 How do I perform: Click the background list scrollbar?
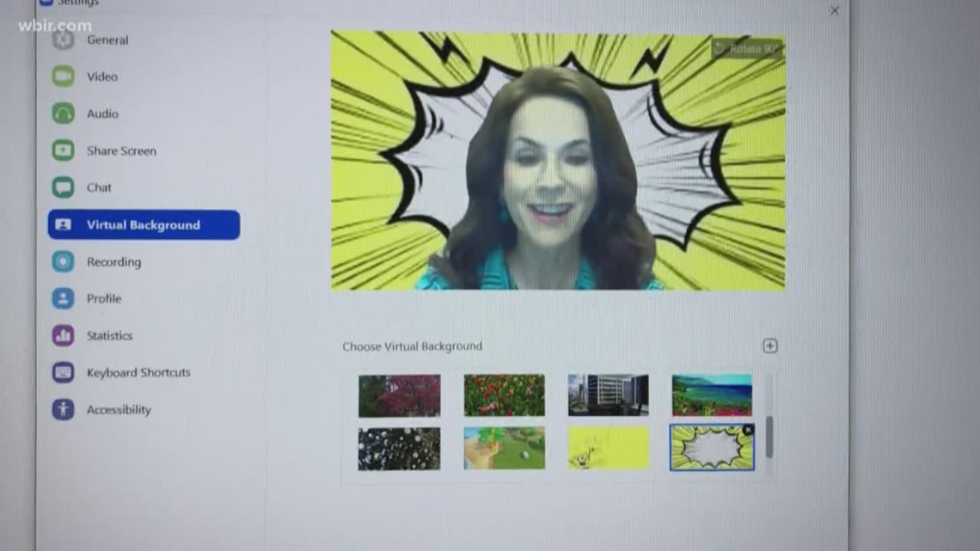[769, 437]
